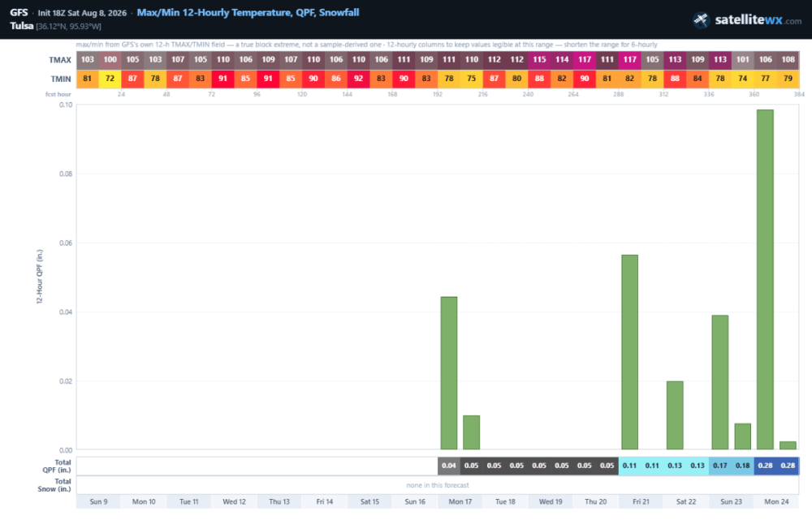Click the TMAX cell showing 114
812x520 pixels.
pyautogui.click(x=562, y=59)
